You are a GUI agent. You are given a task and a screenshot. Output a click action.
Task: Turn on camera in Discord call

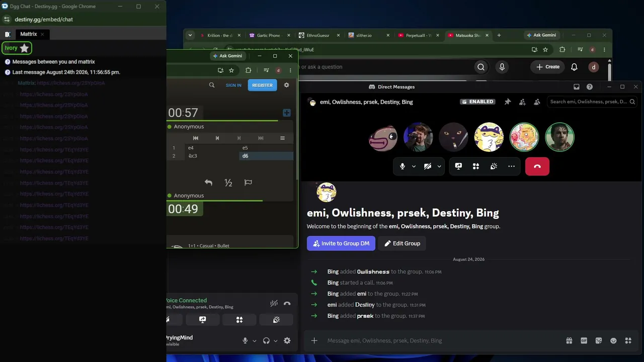(427, 166)
